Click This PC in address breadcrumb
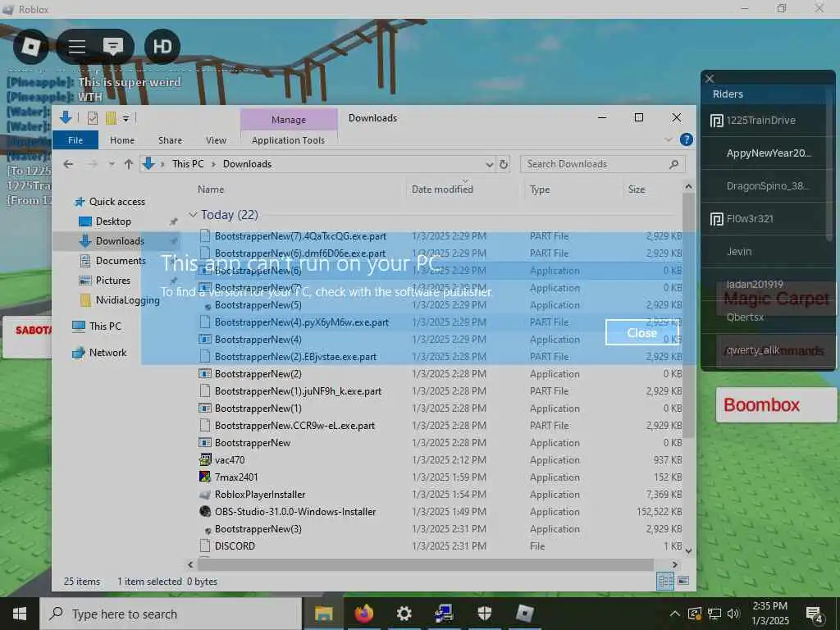Screen dimensions: 840x630 pyautogui.click(x=188, y=164)
